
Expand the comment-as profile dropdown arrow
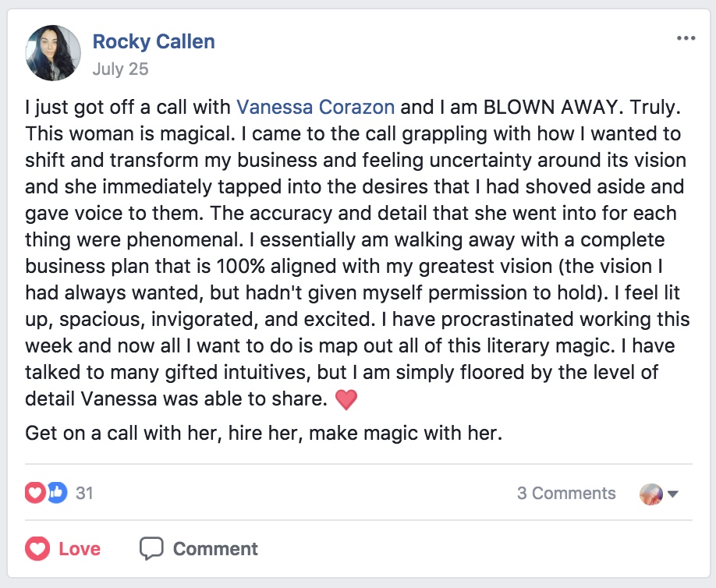tap(672, 494)
